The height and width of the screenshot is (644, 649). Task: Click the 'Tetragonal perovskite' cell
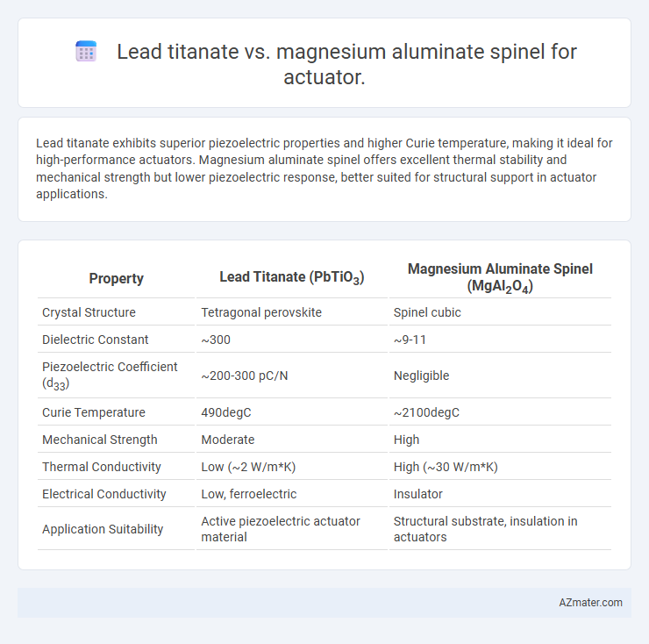point(261,312)
